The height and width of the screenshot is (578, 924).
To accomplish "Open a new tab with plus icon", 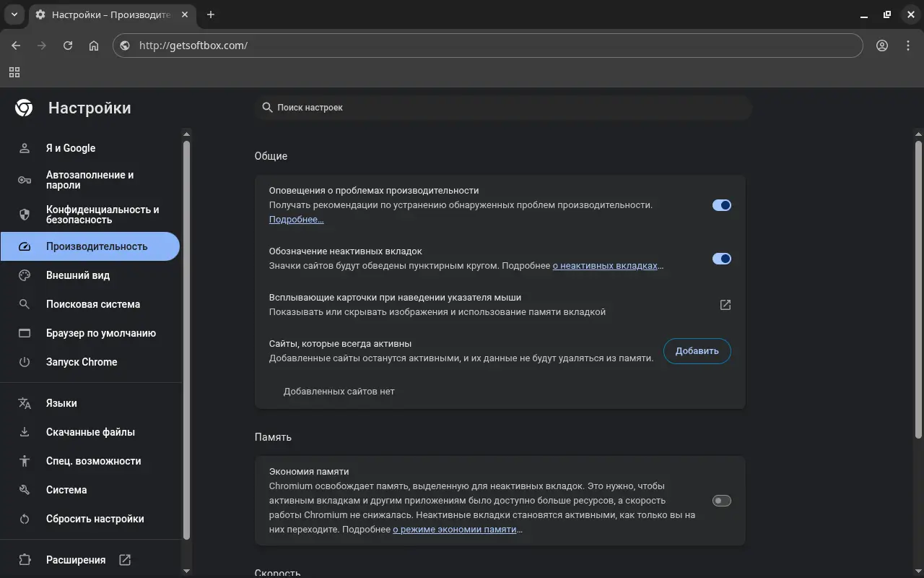I will pyautogui.click(x=211, y=14).
